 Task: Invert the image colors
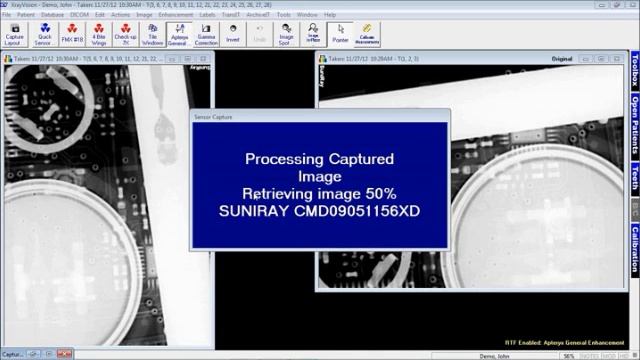click(233, 35)
